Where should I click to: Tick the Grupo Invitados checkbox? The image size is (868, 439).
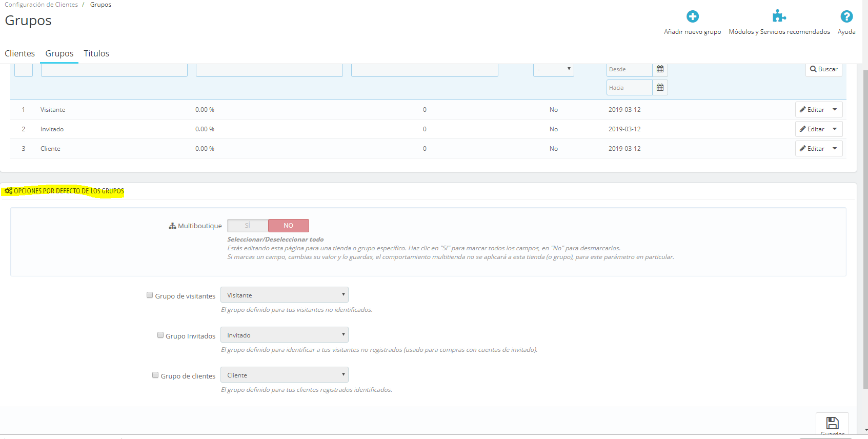[x=160, y=335]
